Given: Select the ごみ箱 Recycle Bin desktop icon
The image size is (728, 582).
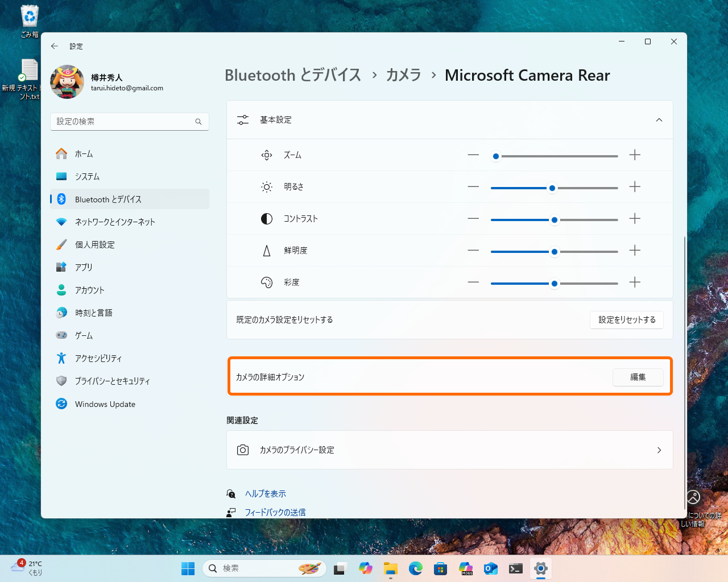Looking at the screenshot, I should click(x=30, y=22).
